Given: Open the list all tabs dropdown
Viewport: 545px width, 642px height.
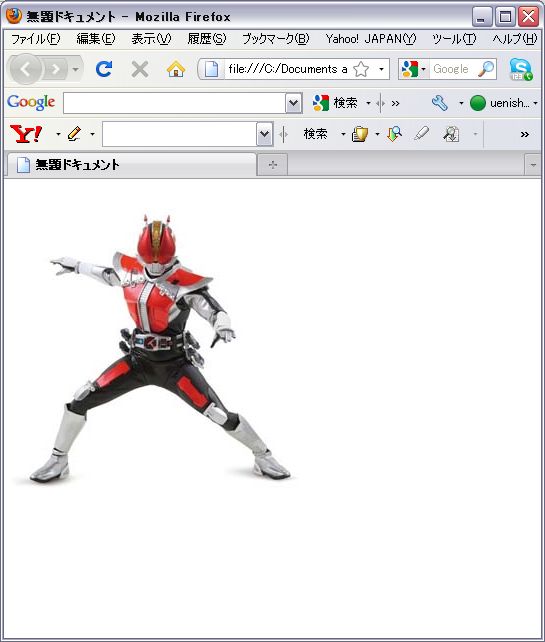Looking at the screenshot, I should tap(533, 165).
